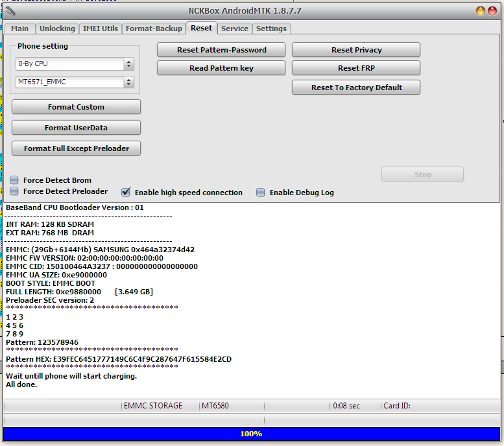The height and width of the screenshot is (446, 504).
Task: Click Format Custom button
Action: pos(76,107)
